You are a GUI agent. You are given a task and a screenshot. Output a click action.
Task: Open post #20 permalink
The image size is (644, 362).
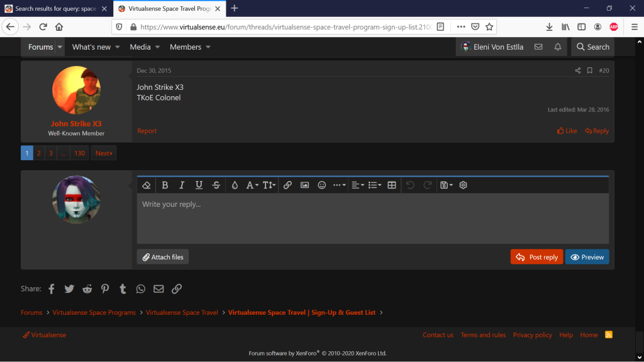pos(604,70)
